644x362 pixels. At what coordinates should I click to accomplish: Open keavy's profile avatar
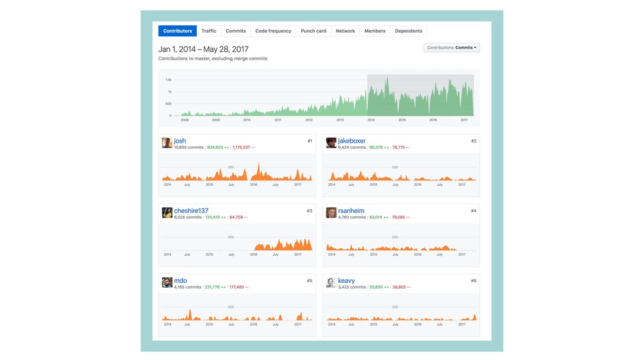click(331, 283)
